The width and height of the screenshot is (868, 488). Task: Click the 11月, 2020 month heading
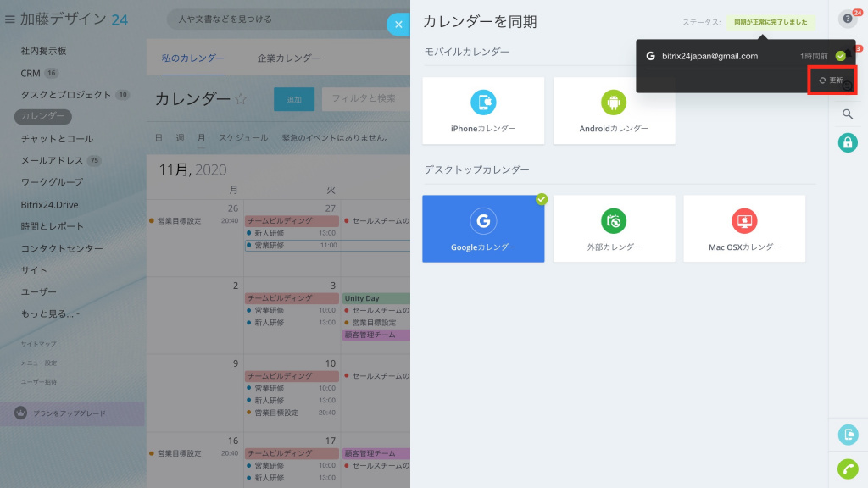(192, 169)
